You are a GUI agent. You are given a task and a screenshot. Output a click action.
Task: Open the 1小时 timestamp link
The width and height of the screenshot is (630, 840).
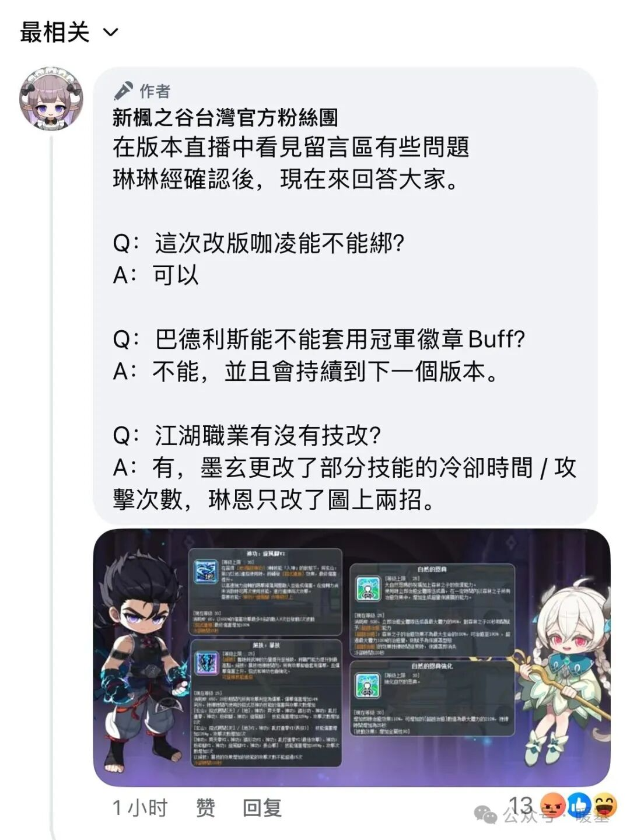140,808
